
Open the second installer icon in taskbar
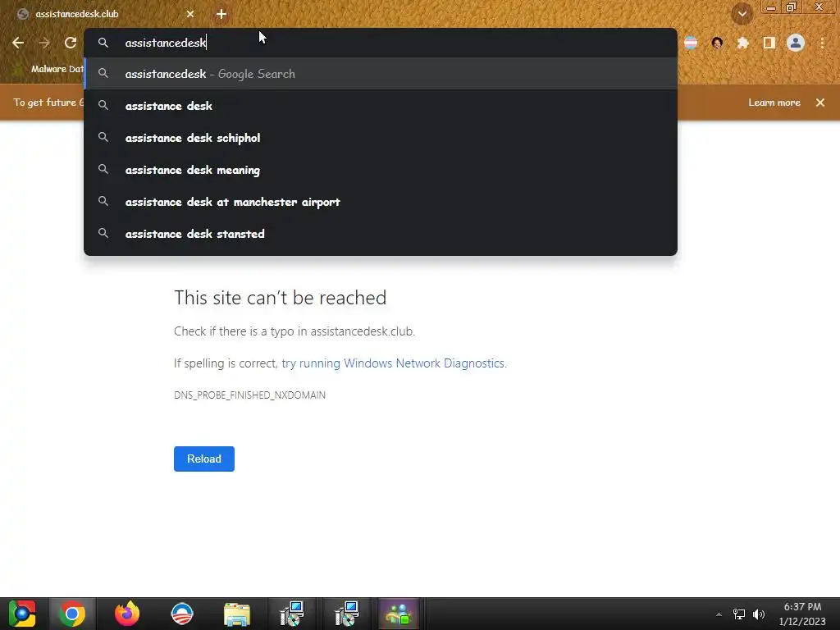coord(347,614)
